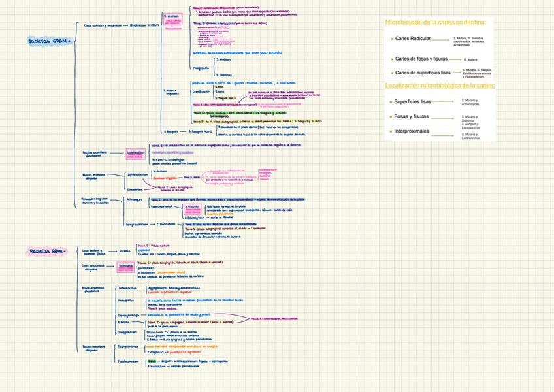
Task: Click the 'S. Sanguis tipo 1' node
Action: 200,131
